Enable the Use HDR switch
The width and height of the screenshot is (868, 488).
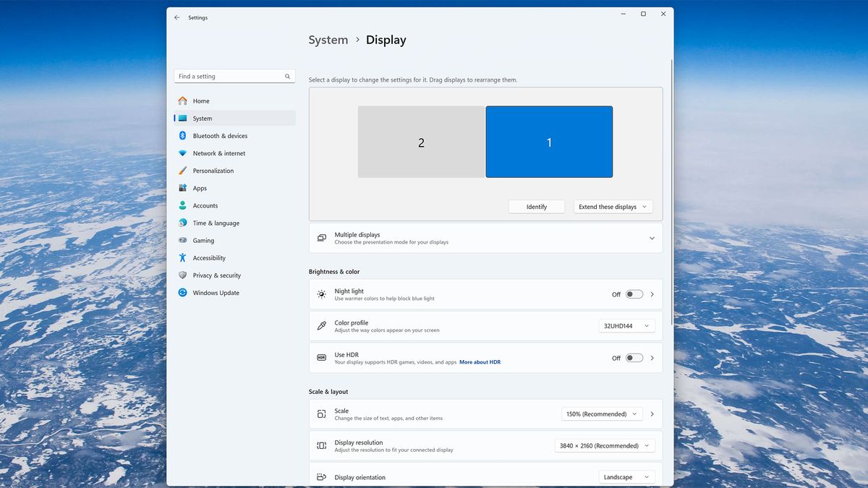click(634, 357)
